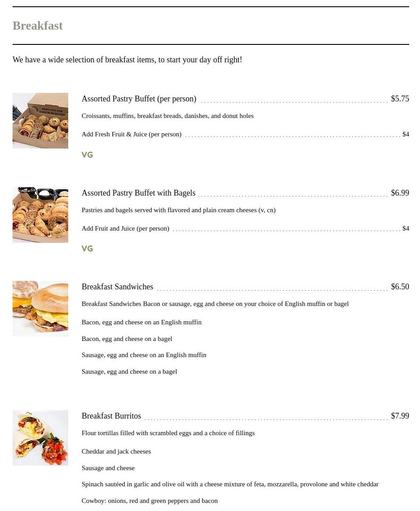Open the Breakfast Sandwiches photo
The height and width of the screenshot is (511, 420).
[40, 309]
